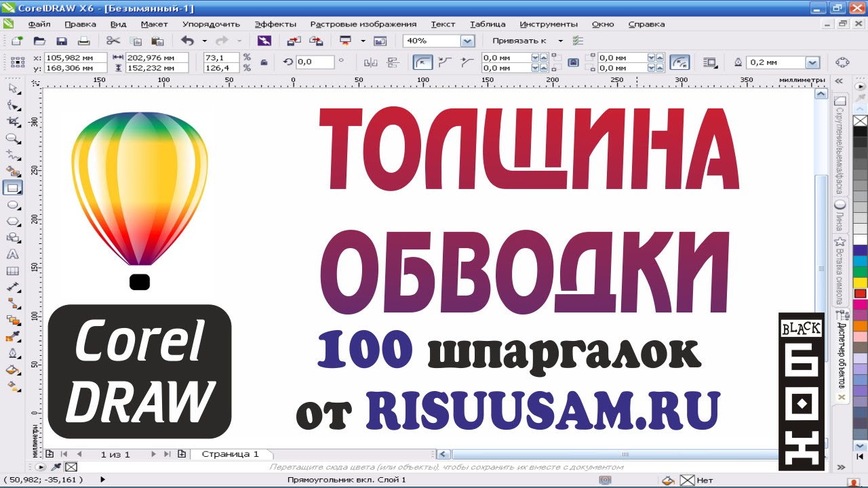Click the Export icon
Viewport: 868px width, 488px height.
coord(315,41)
